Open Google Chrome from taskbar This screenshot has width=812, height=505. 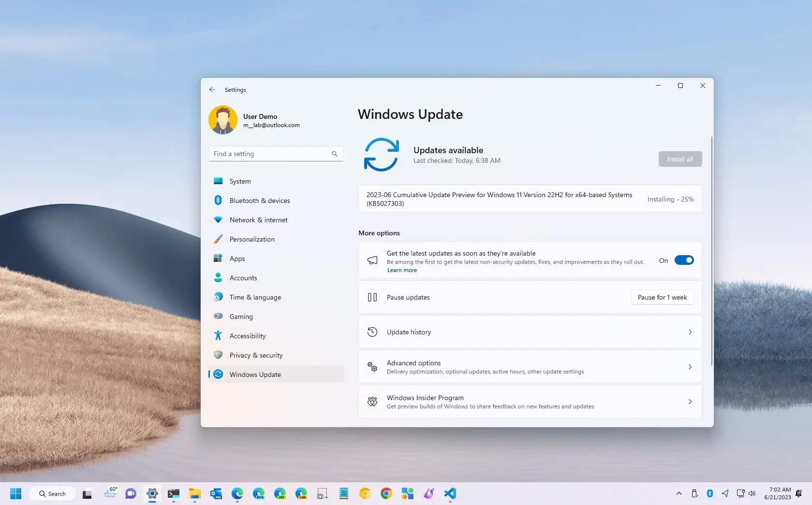[386, 493]
